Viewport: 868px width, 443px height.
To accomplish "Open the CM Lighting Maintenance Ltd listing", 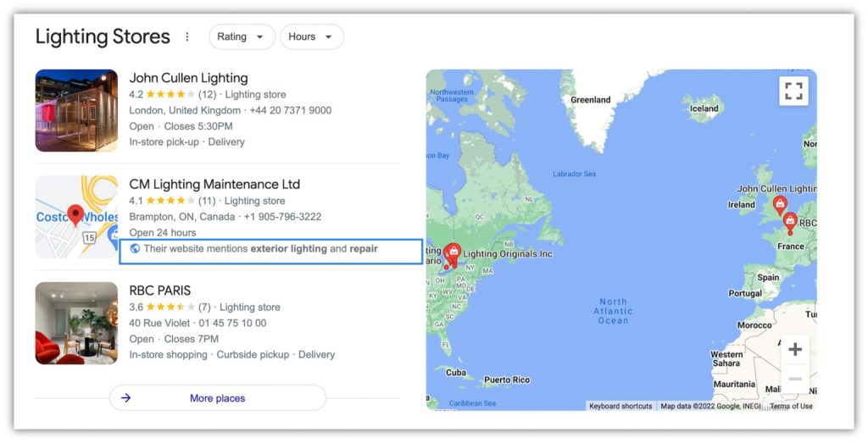I will (x=214, y=184).
